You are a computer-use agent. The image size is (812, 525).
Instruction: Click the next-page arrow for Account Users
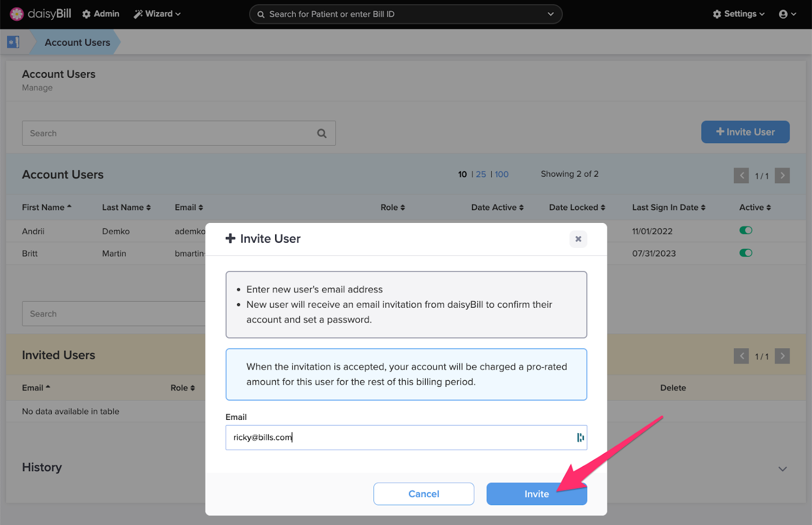pyautogui.click(x=782, y=175)
